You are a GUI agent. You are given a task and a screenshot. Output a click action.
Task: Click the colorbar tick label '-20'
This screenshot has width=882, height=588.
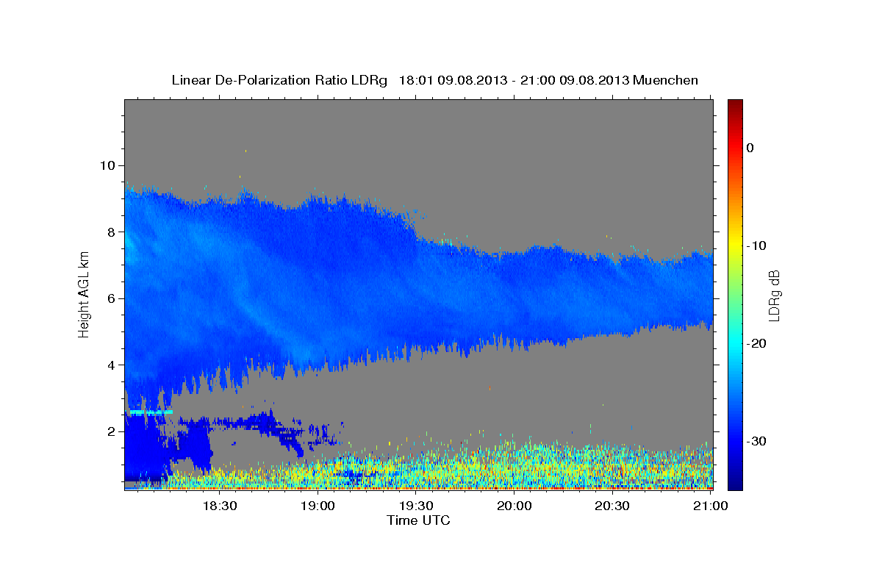coord(756,343)
